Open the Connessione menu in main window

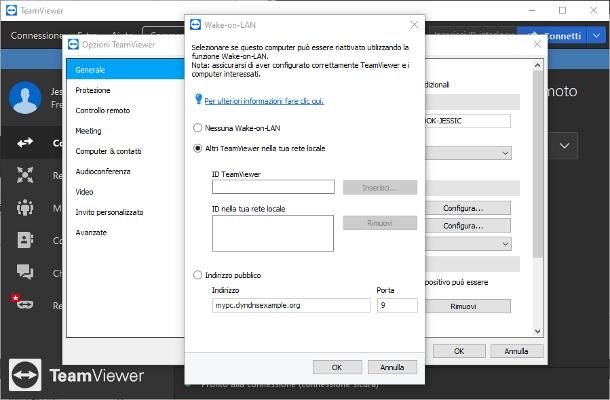[x=37, y=36]
